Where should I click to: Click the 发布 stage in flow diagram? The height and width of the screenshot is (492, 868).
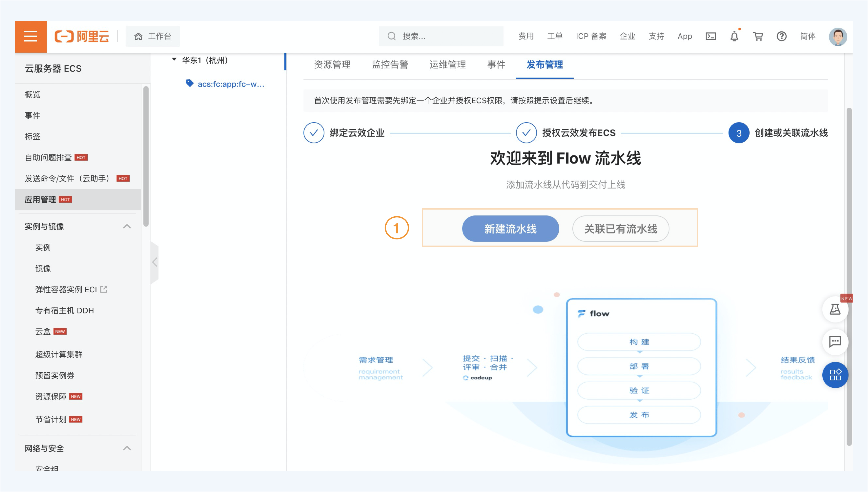click(639, 415)
